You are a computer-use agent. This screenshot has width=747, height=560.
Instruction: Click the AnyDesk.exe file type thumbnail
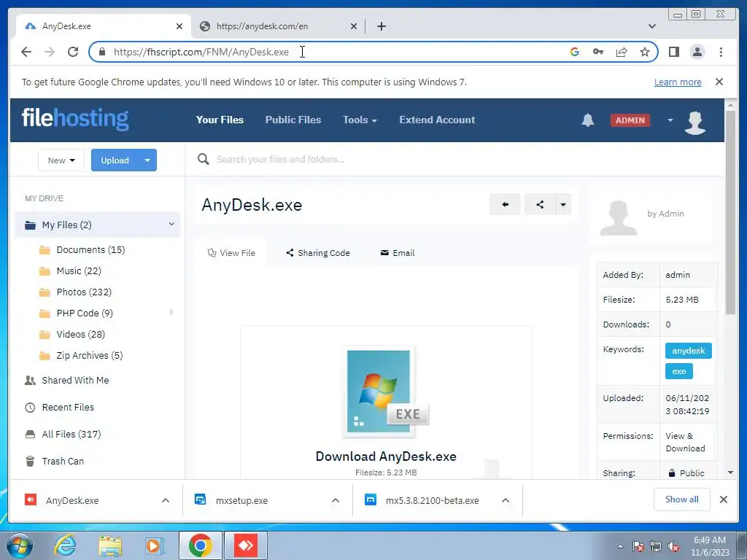(386, 392)
